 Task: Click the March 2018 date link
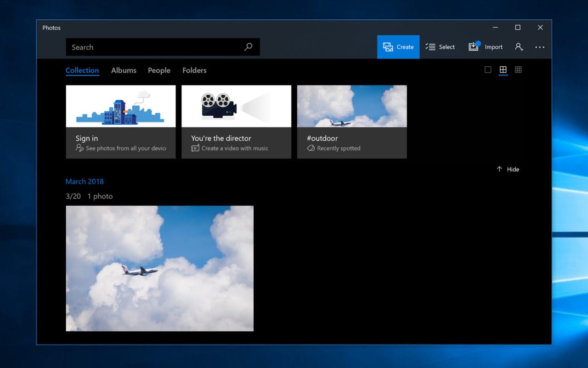click(85, 181)
